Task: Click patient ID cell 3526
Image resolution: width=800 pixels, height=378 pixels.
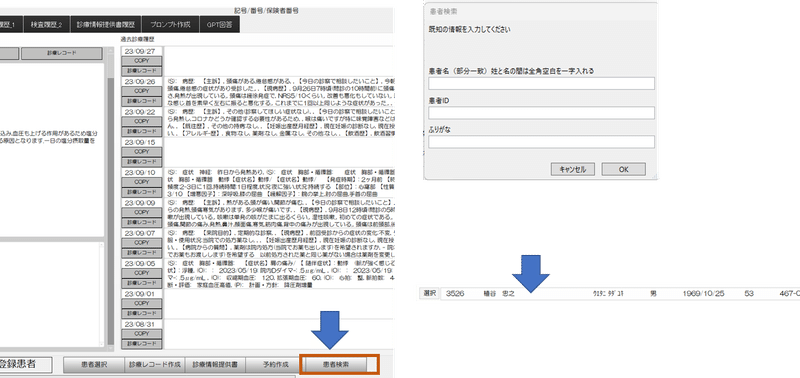Action: 455,294
